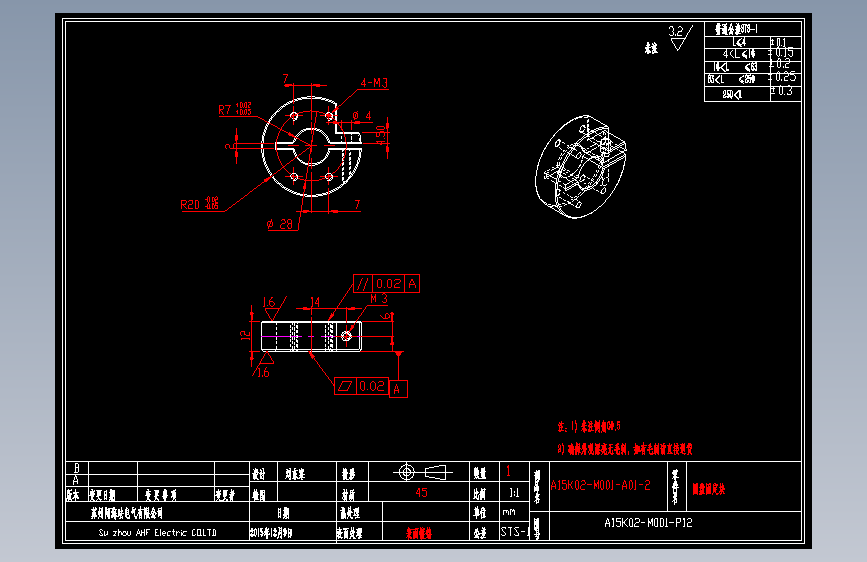Screen dimensions: 867x562
Task: Click the parallelism 0.02 A tolerance frame
Action: (x=387, y=284)
